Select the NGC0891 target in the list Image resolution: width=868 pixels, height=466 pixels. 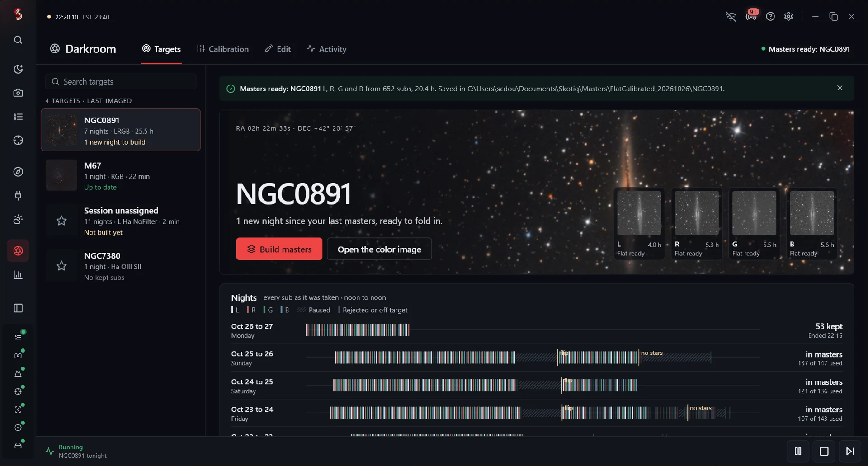pyautogui.click(x=121, y=130)
